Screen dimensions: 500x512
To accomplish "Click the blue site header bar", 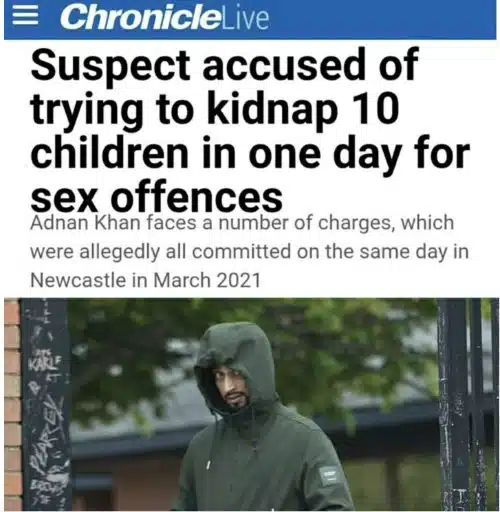I will 250,20.
